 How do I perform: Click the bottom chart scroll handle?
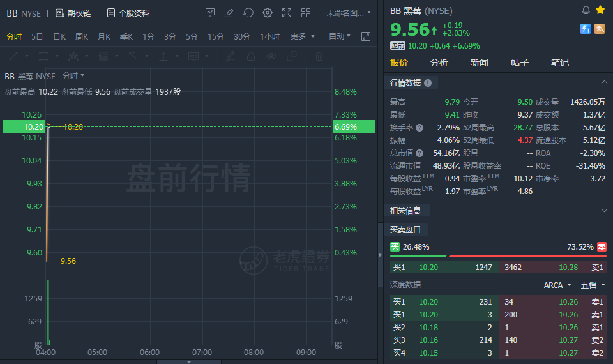189,361
